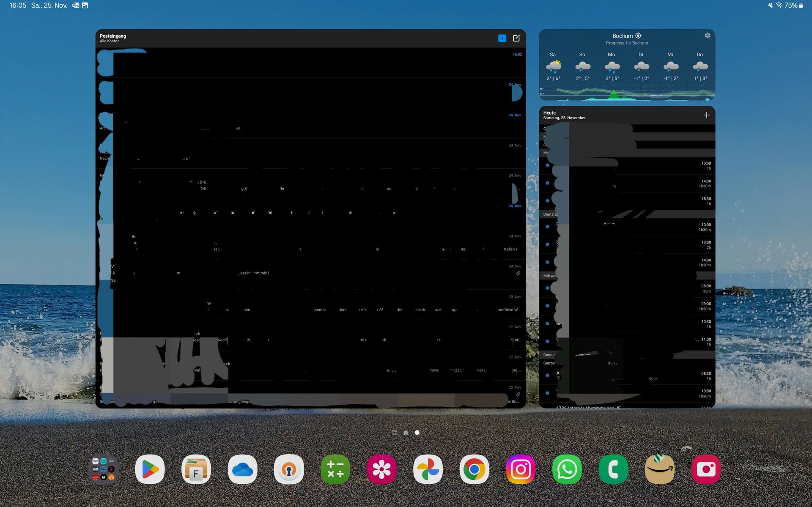Open the email received at 16:02
Screen dimensions: 812x507
(x=311, y=63)
